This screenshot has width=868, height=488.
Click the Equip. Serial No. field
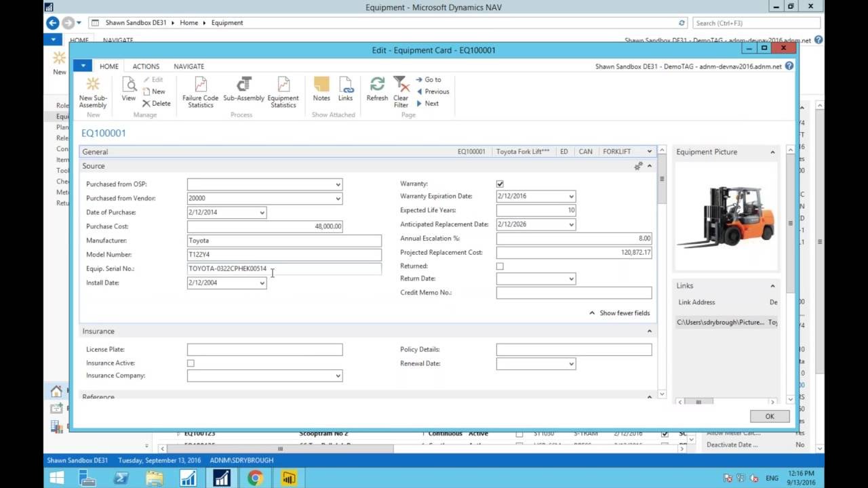pos(284,269)
